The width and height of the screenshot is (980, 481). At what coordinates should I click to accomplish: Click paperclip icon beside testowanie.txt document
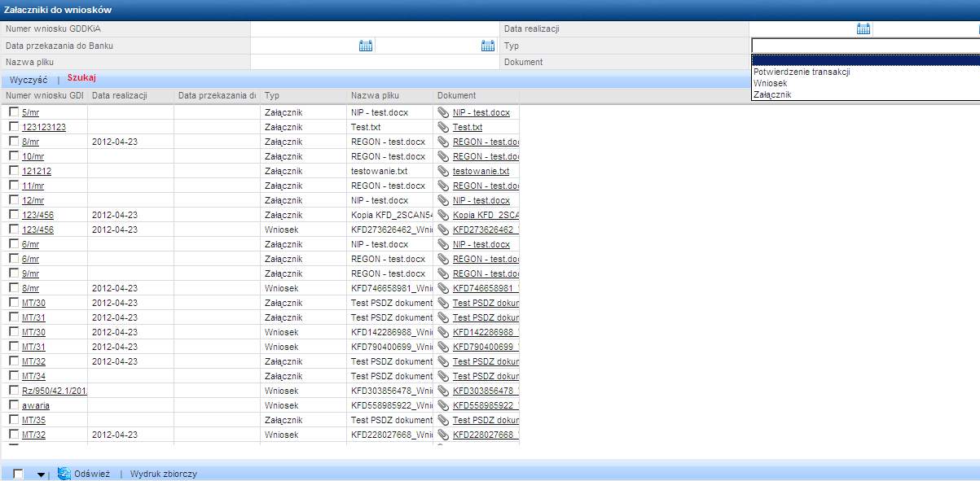click(442, 171)
